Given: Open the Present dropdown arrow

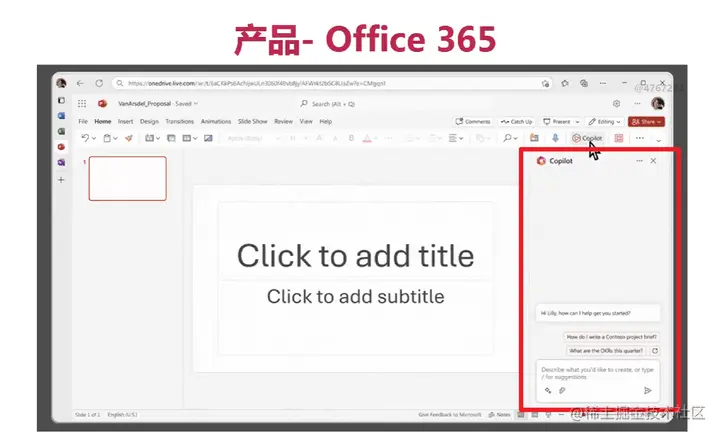Looking at the screenshot, I should coord(577,122).
